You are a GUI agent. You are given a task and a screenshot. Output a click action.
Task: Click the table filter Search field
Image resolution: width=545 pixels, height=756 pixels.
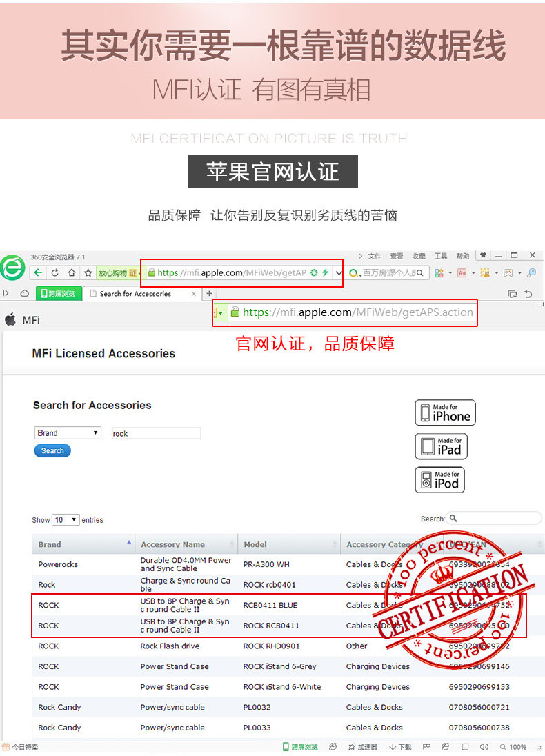point(493,518)
